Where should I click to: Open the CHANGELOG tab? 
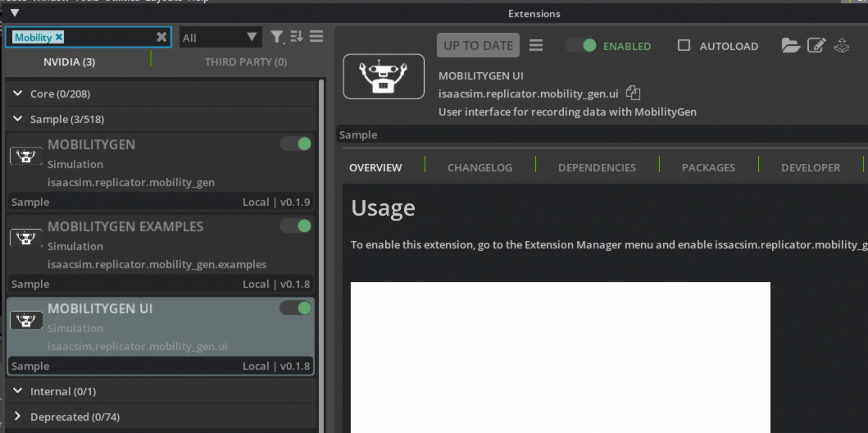pos(480,168)
